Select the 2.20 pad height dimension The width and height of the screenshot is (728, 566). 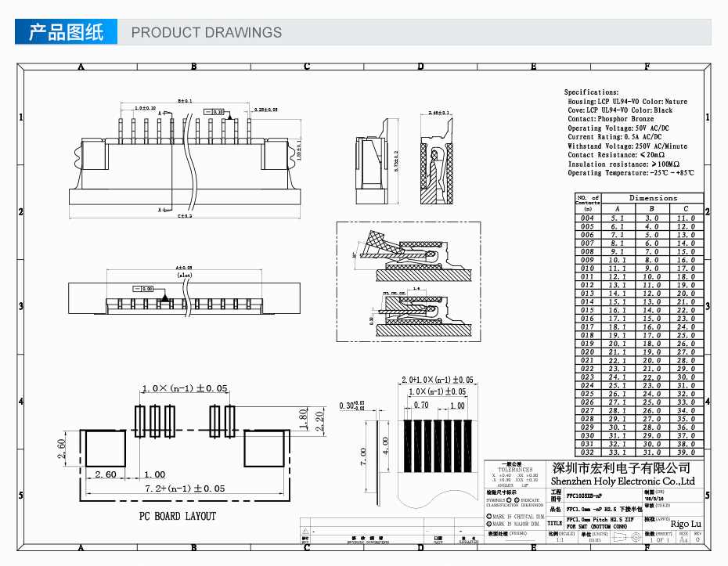pos(320,422)
